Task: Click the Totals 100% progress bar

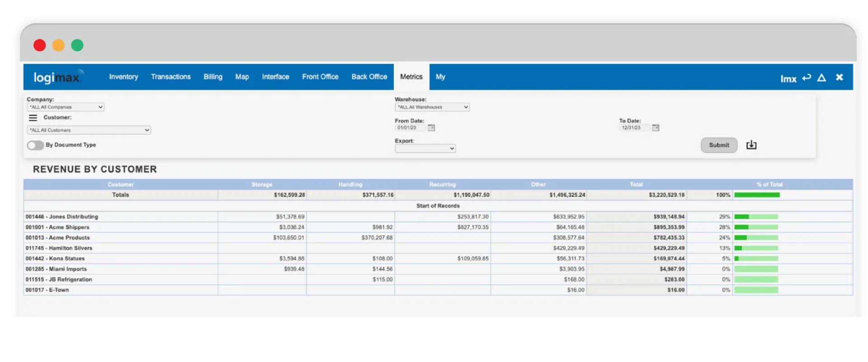Action: pos(757,195)
